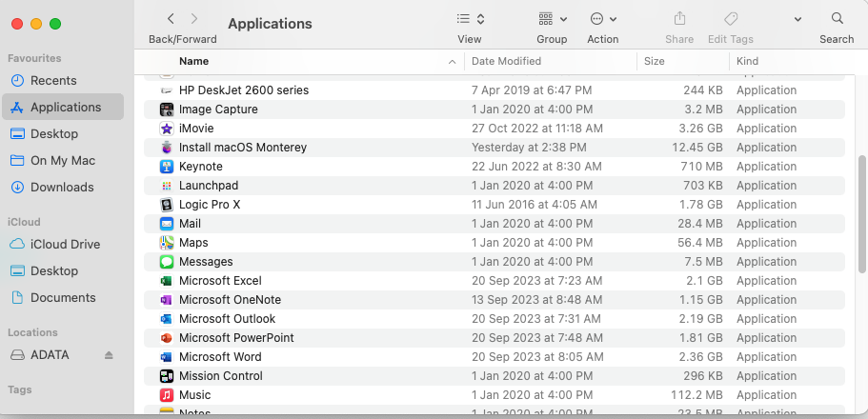Viewport: 868px width, 419px height.
Task: Expand the Action menu
Action: click(x=603, y=19)
